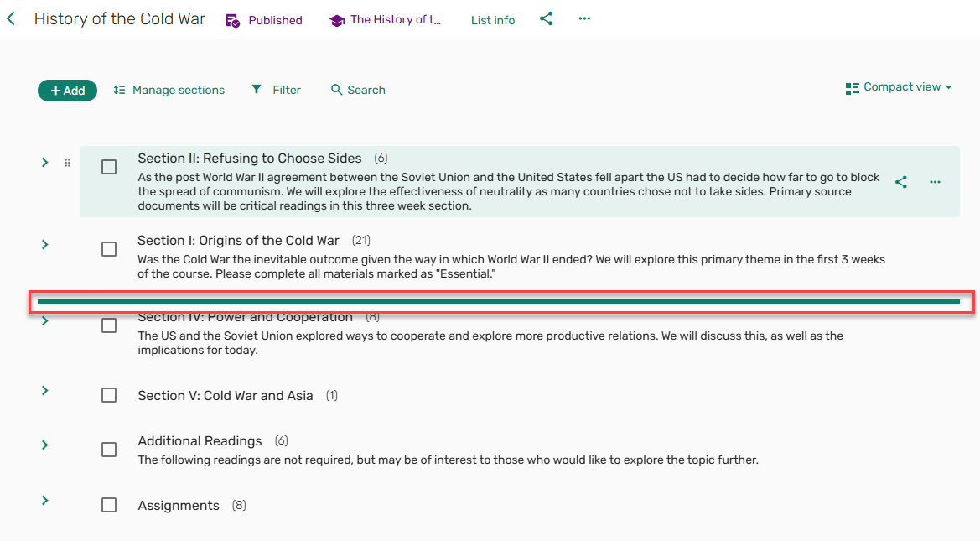The height and width of the screenshot is (541, 980).
Task: Click the Search magnifier icon
Action: click(x=336, y=90)
